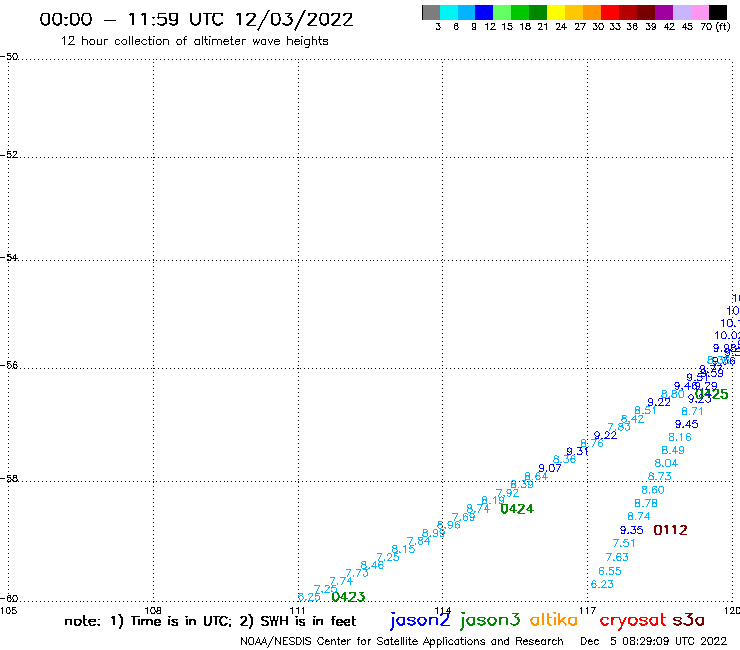Click the wave height value '8.42'

tap(632, 419)
